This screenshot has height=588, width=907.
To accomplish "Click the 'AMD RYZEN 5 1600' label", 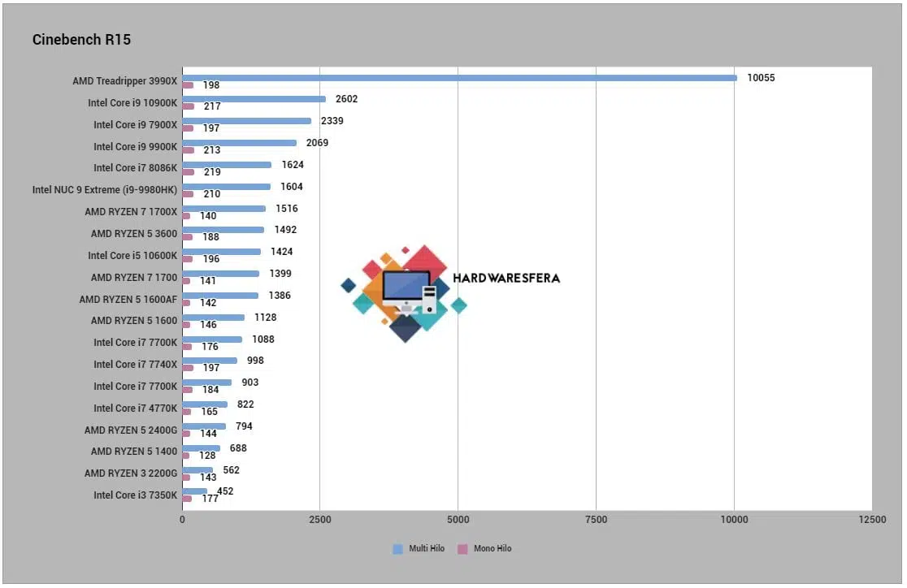I will click(x=134, y=320).
